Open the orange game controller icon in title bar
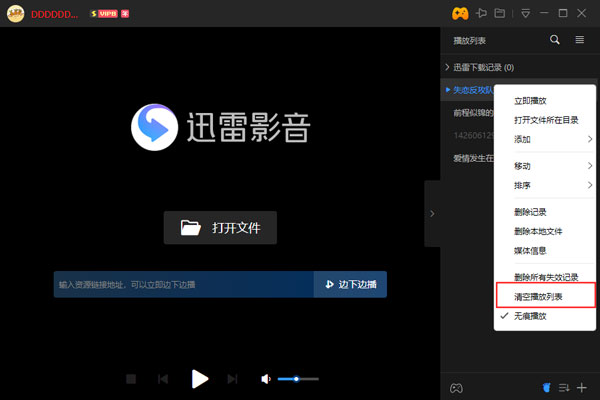This screenshot has width=600, height=400. click(460, 14)
